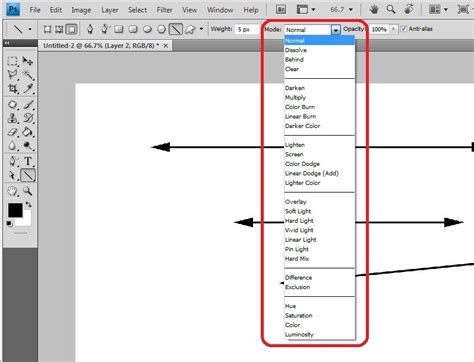Viewport: 474px width, 362px height.
Task: Choose Polygon shape in options bar
Action: tap(161, 29)
